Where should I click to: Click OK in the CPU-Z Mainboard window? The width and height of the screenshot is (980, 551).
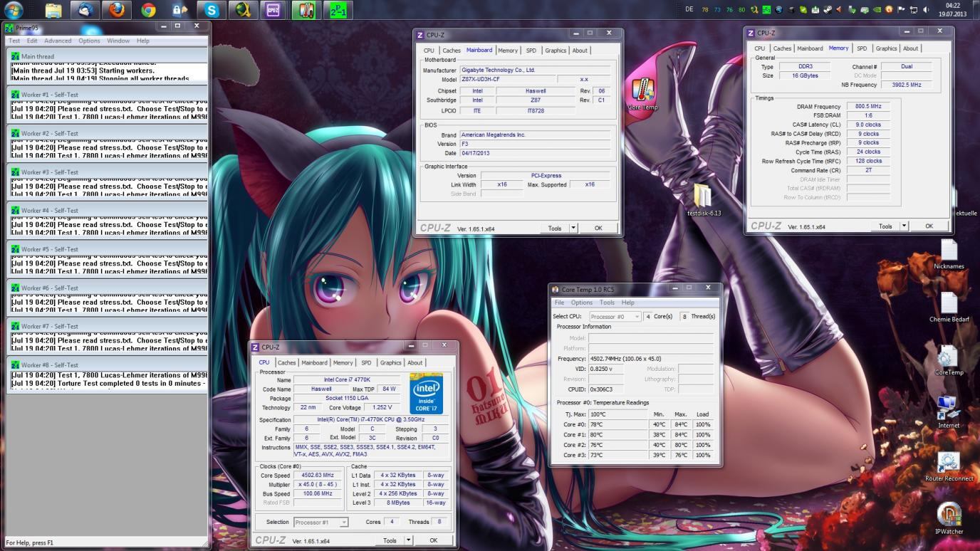tap(598, 229)
